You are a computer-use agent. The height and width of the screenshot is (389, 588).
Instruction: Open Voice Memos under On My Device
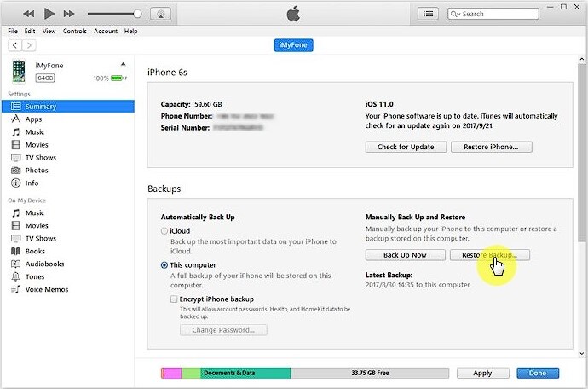click(67, 289)
